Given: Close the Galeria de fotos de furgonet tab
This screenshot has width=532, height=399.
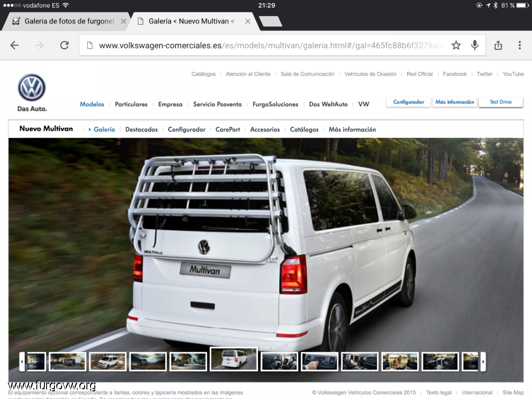Looking at the screenshot, I should (124, 21).
